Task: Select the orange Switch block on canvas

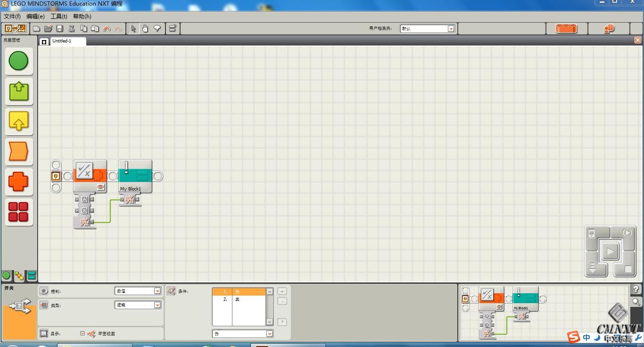Action: tap(90, 176)
